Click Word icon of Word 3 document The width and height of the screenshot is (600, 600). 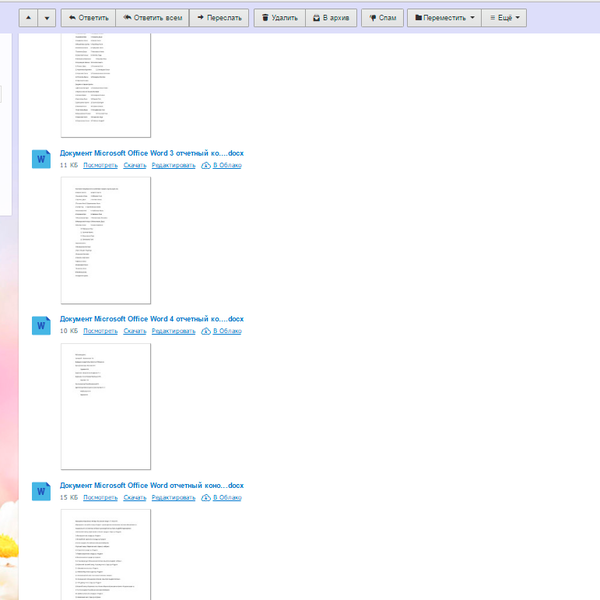click(x=41, y=159)
